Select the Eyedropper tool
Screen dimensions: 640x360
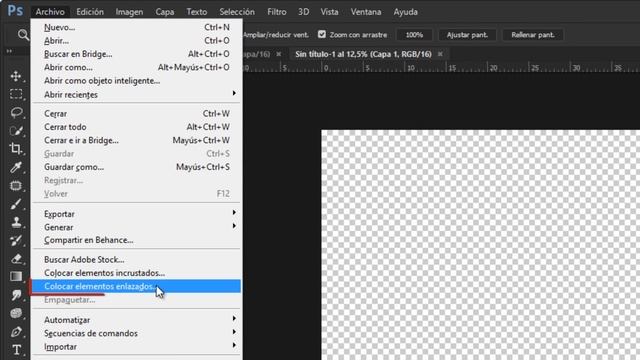[16, 167]
